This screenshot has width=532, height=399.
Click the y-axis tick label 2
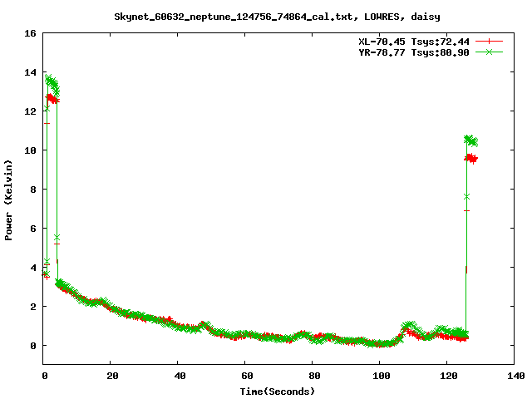pyautogui.click(x=33, y=307)
